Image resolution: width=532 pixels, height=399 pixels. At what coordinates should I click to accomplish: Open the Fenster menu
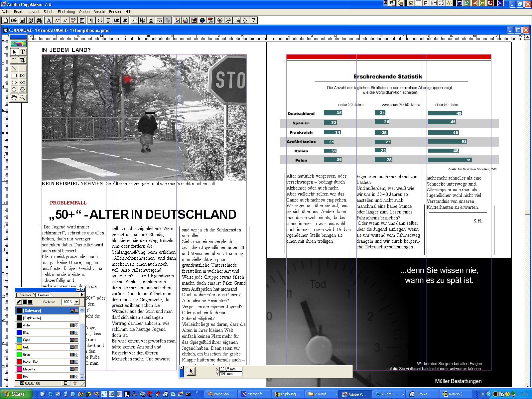[x=115, y=12]
